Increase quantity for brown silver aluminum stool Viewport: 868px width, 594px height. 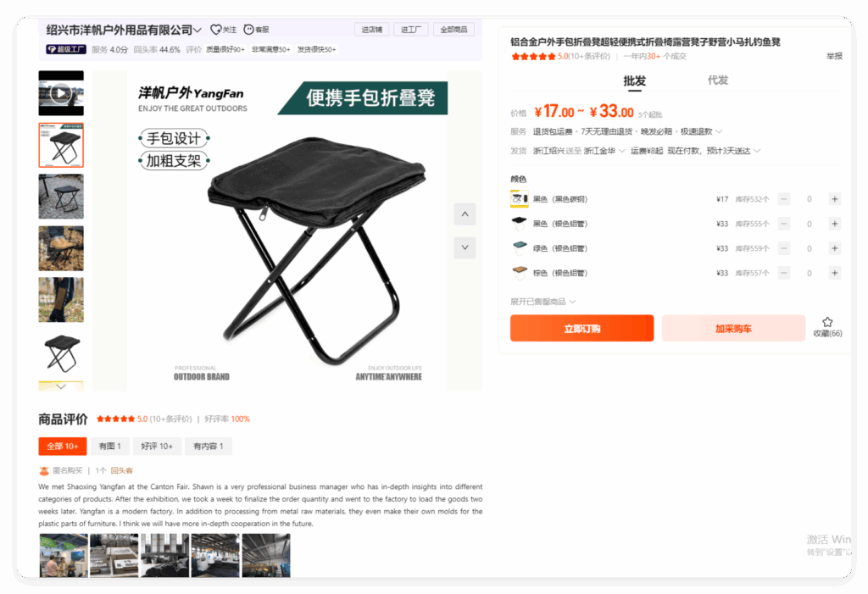point(835,273)
